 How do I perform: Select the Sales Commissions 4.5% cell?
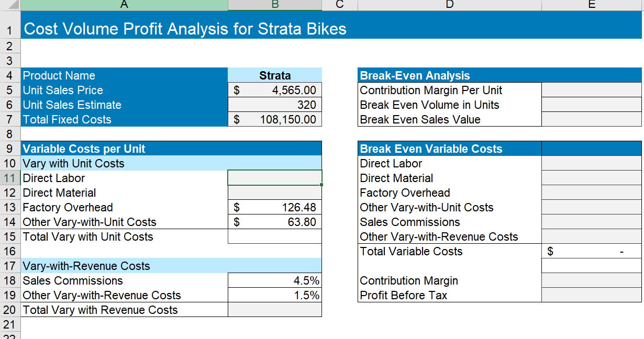pyautogui.click(x=274, y=280)
